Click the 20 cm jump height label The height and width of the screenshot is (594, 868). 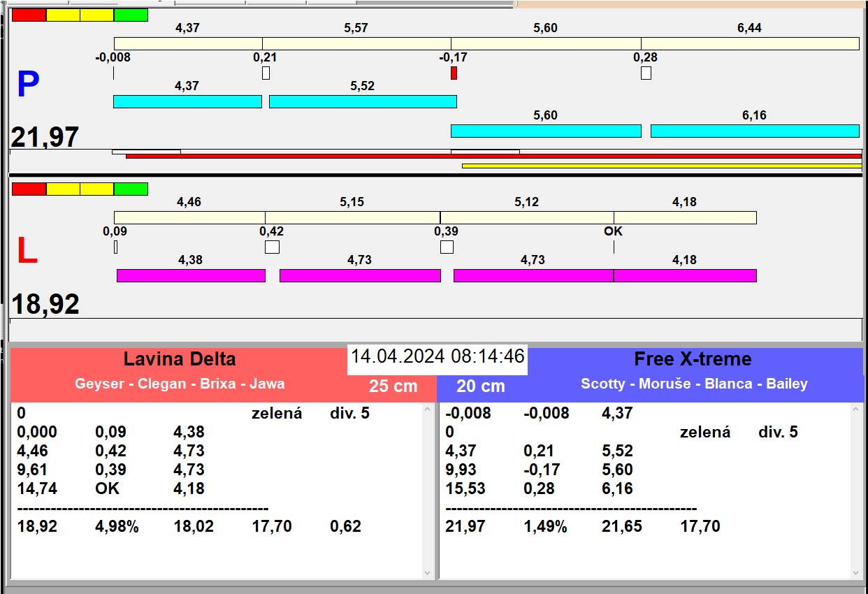(x=480, y=386)
